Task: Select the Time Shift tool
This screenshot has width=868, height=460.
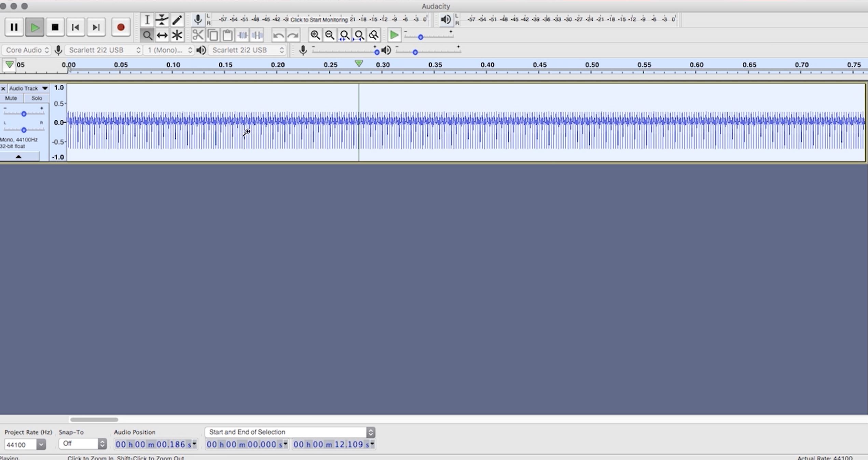Action: pyautogui.click(x=162, y=35)
